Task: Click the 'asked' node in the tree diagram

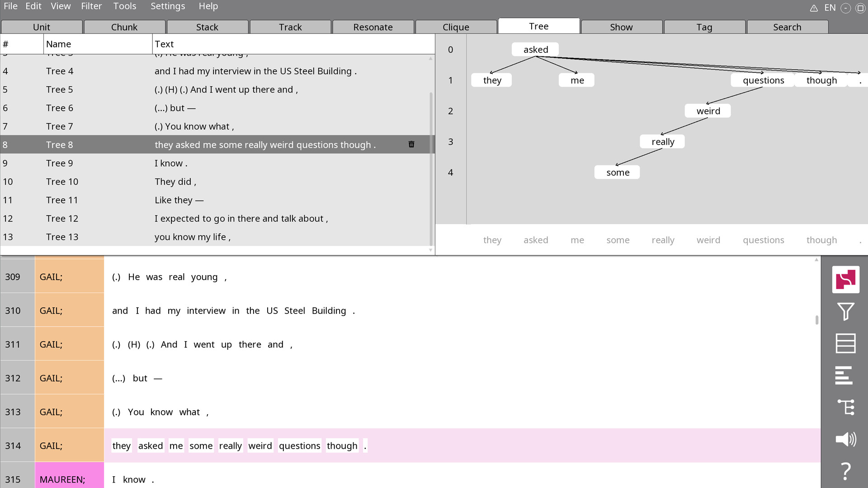Action: pos(535,49)
